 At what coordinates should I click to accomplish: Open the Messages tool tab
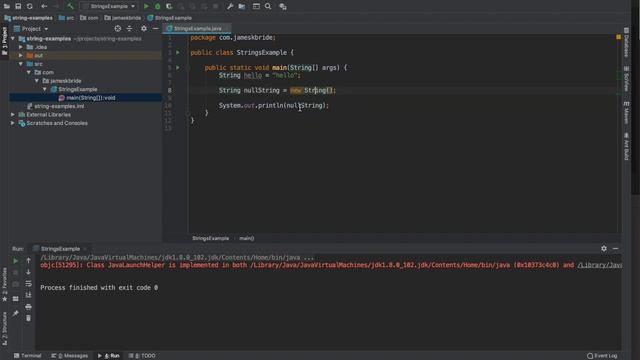click(69, 356)
